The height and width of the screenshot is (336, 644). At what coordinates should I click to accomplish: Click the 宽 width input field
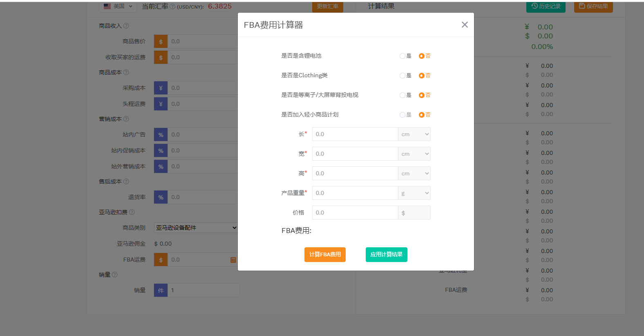355,154
